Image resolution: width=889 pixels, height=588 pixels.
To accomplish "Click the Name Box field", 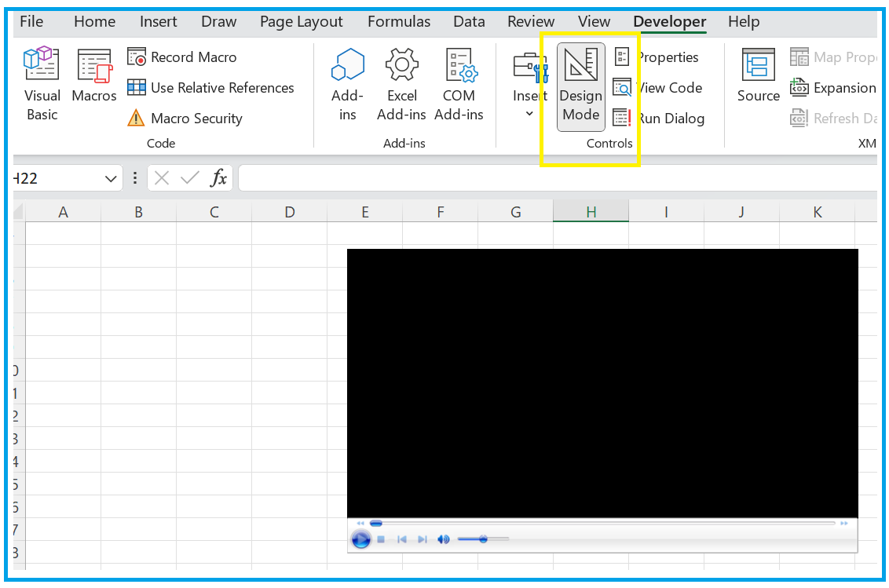I will point(57,179).
